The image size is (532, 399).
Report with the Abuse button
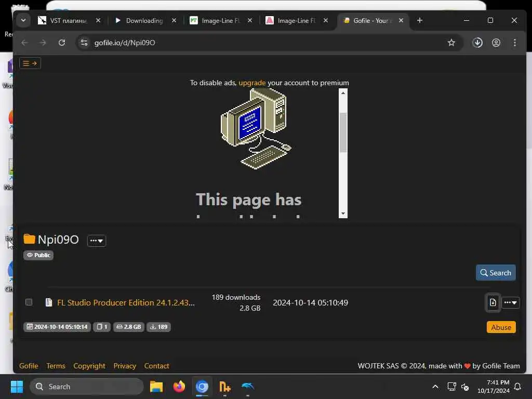tap(501, 327)
